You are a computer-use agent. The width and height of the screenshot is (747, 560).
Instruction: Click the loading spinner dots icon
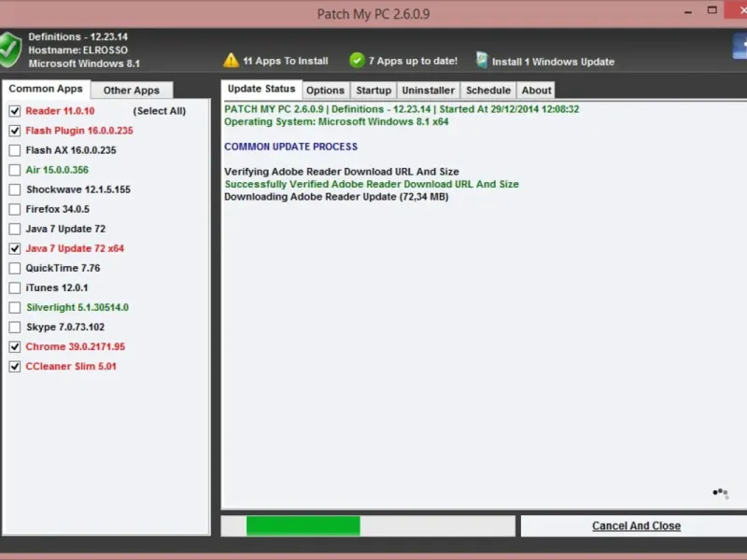pos(720,493)
